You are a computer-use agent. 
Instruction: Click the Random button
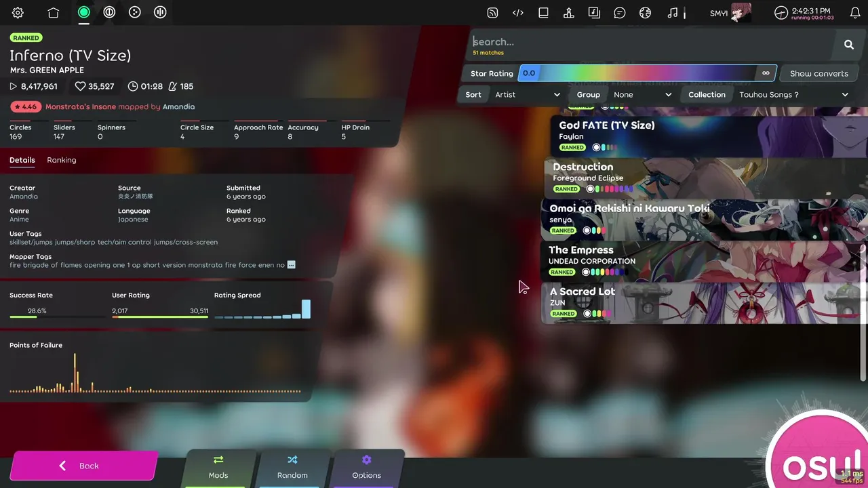coord(292,468)
